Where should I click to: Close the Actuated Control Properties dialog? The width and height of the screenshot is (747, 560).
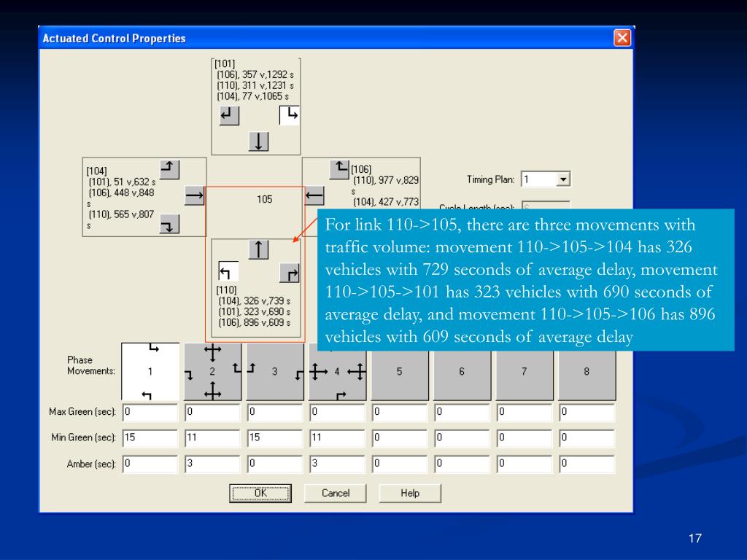pos(622,38)
